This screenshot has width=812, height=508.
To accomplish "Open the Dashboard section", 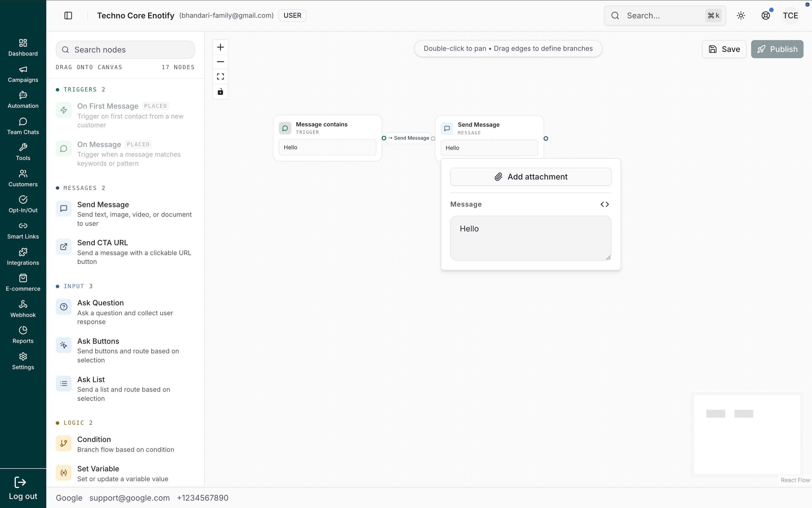I will click(x=23, y=47).
